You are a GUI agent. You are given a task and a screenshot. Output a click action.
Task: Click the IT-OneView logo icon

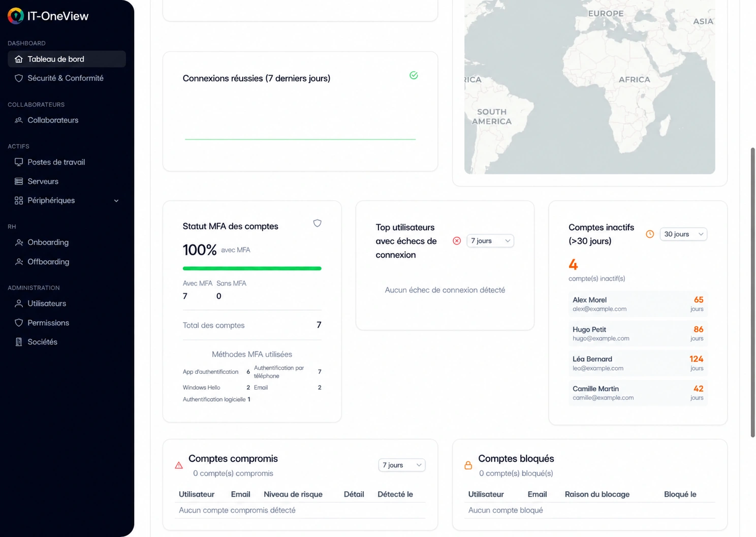(16, 16)
